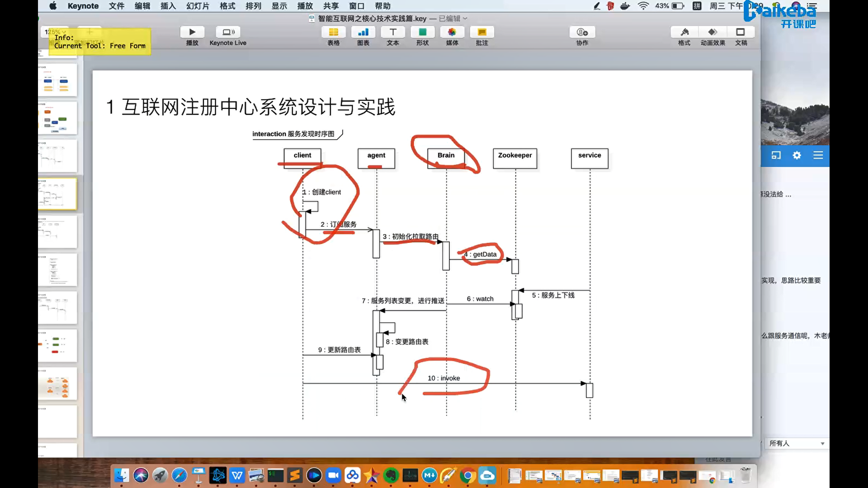Open the 插入 menu

(x=168, y=6)
